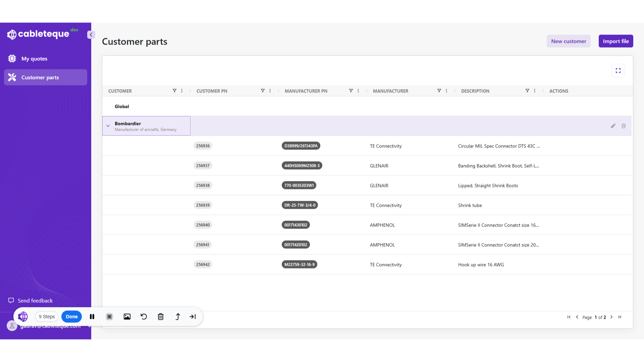The width and height of the screenshot is (644, 362).
Task: Click the restart recording icon
Action: coord(144,317)
